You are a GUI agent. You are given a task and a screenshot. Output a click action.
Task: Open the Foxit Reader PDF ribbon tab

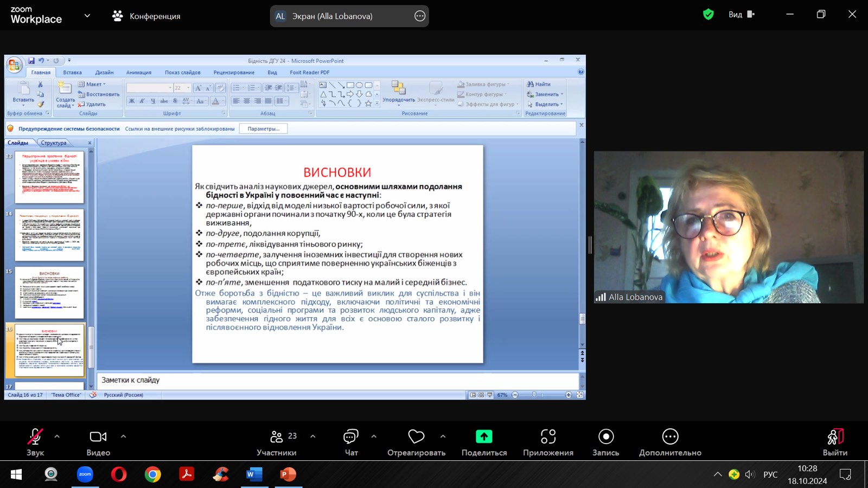[310, 72]
